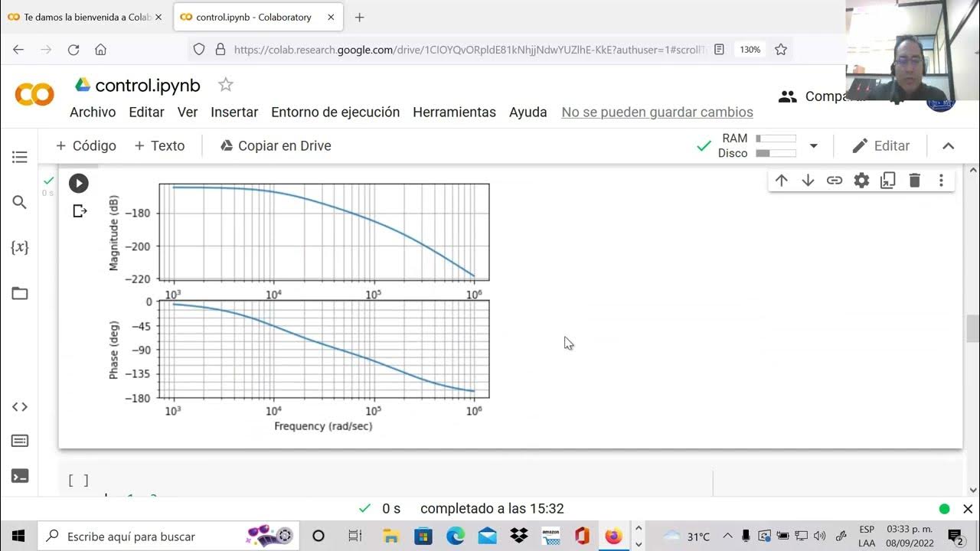
Task: Bookmark this page with star icon
Action: click(781, 49)
